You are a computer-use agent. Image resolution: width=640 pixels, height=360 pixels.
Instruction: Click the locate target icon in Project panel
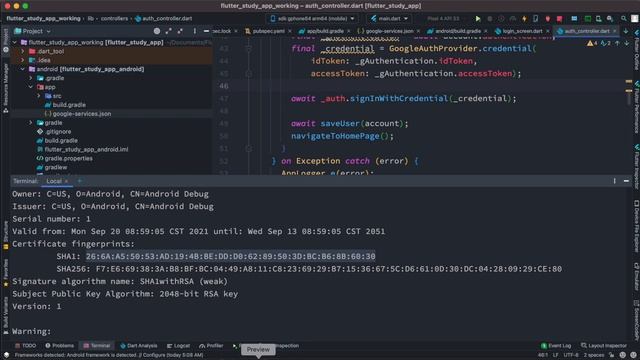point(157,31)
